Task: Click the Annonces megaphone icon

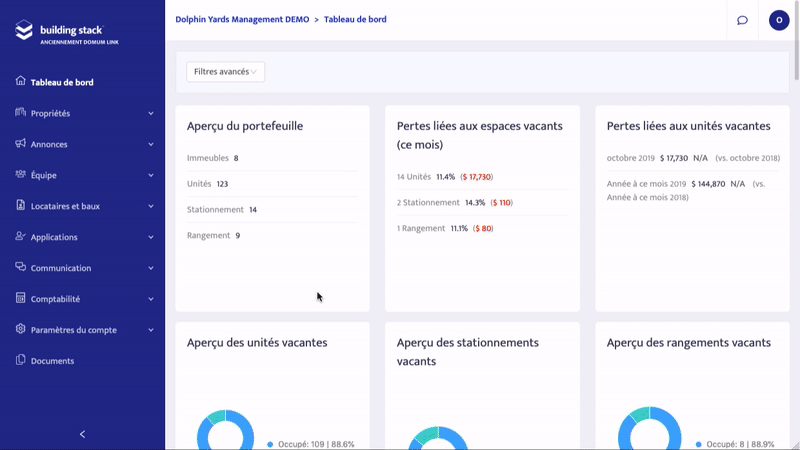Action: point(20,144)
